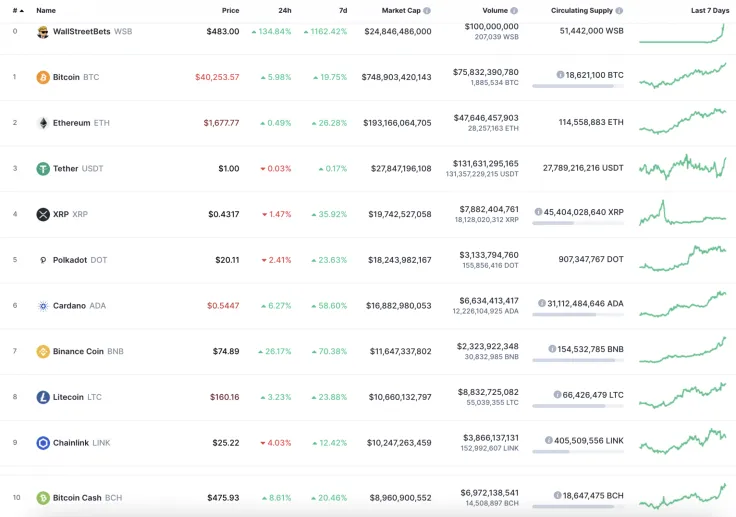The height and width of the screenshot is (517, 736).
Task: Sort by the 24h change column
Action: [x=284, y=10]
